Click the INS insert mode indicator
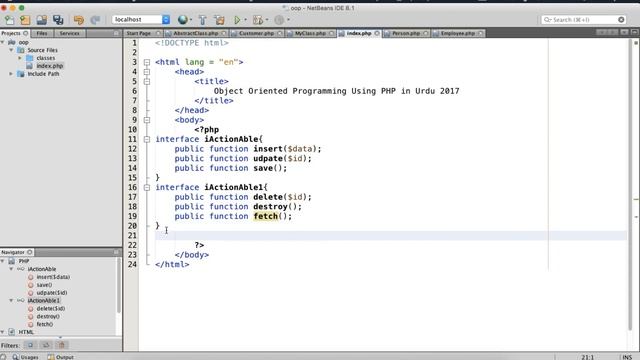 coord(627,357)
